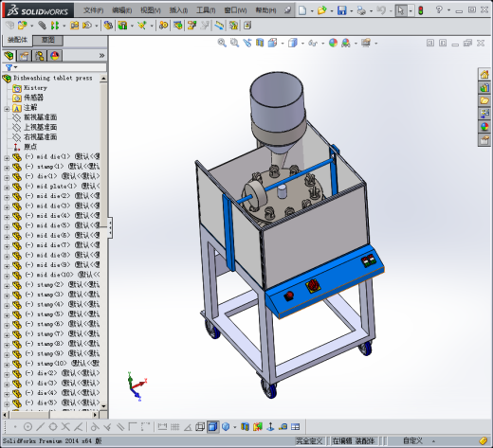
Task: Open the Appearances task pane color ball tab
Action: pyautogui.click(x=484, y=127)
